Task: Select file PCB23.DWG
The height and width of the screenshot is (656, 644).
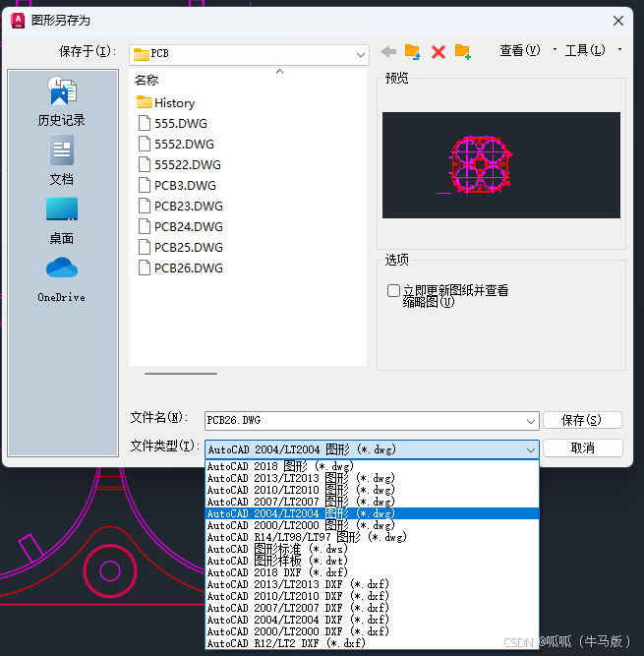Action: [x=181, y=207]
